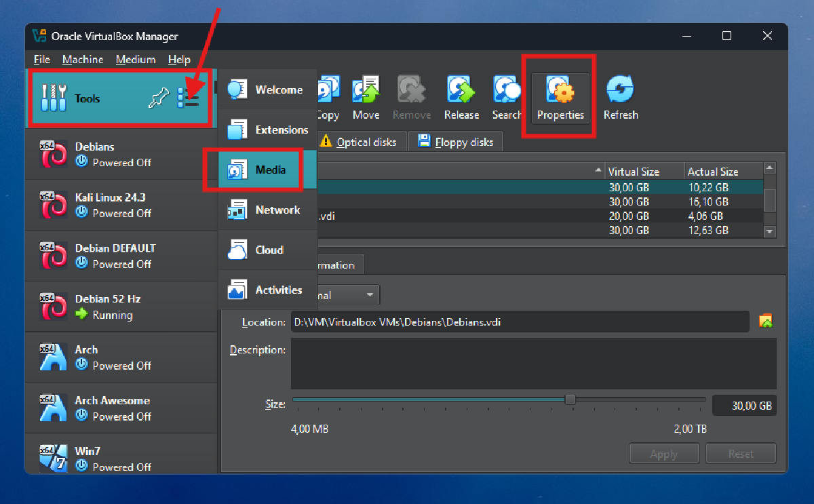814x504 pixels.
Task: Open the medium type dropdown
Action: point(348,295)
